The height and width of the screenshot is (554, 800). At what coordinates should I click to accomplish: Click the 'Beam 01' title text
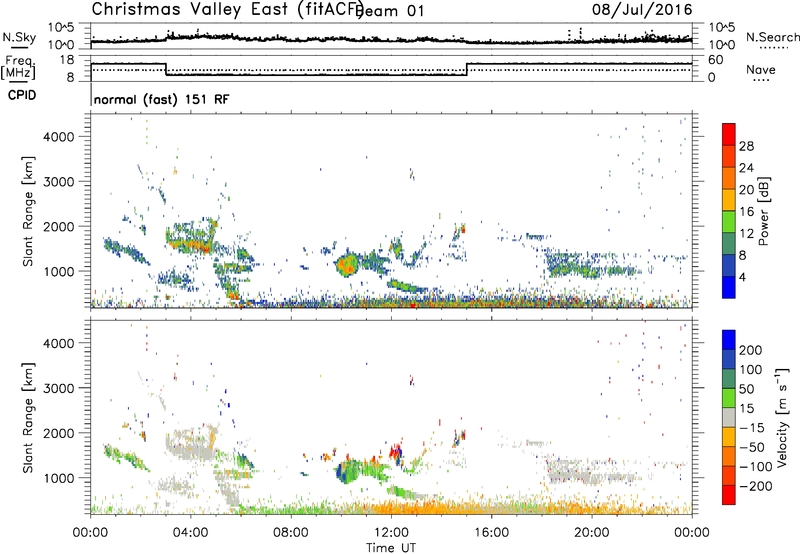(392, 11)
